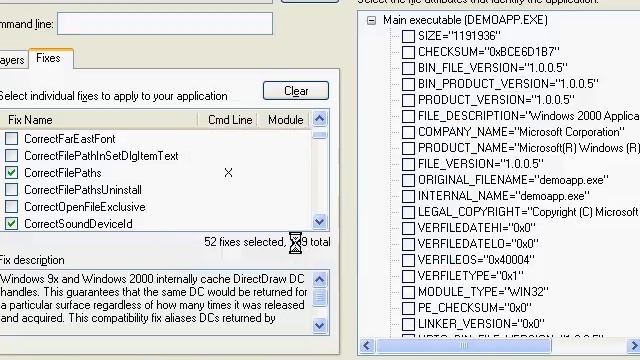Tick the CorrectFilePathsUninstall fix checkbox
This screenshot has height=360, width=640.
[x=11, y=189]
